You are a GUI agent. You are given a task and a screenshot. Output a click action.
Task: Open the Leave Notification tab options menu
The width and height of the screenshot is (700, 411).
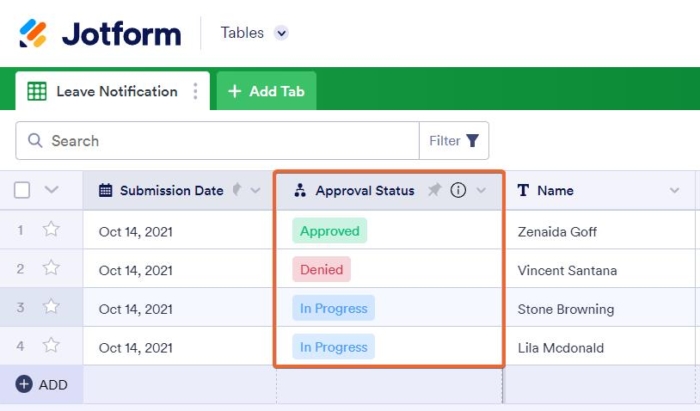195,91
